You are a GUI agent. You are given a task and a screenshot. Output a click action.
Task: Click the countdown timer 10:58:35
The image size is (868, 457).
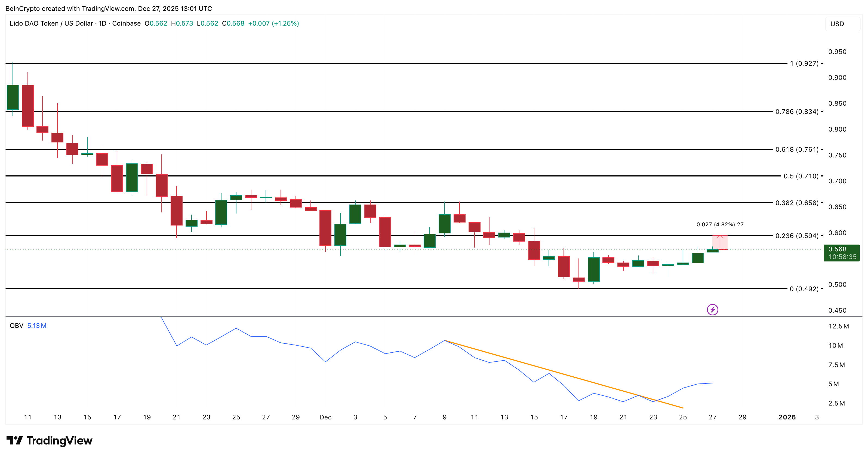point(840,257)
